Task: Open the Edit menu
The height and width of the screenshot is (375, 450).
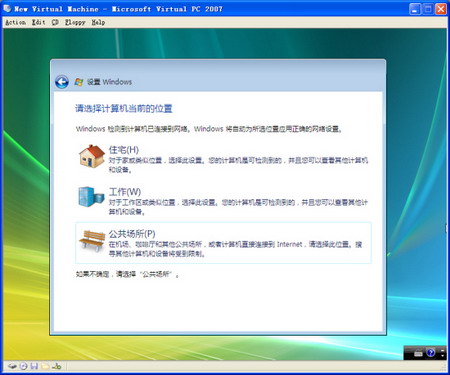Action: (39, 22)
